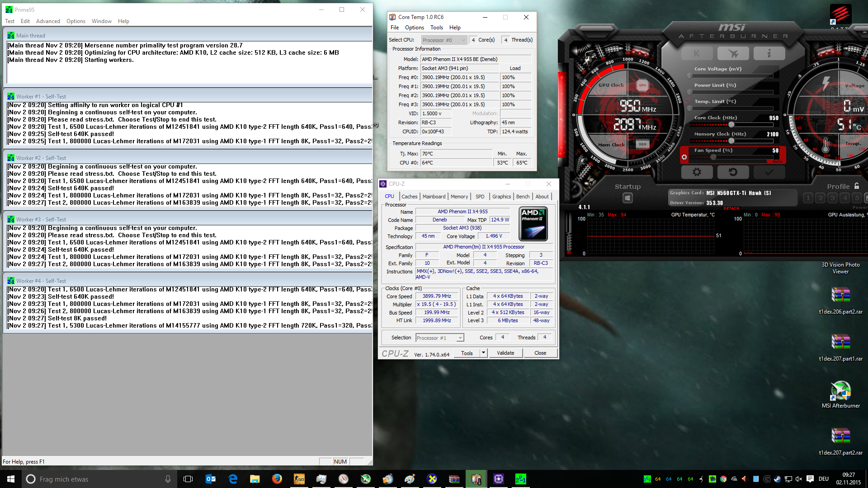Click the Steam icon in the system tray
868x488 pixels.
coord(777,479)
